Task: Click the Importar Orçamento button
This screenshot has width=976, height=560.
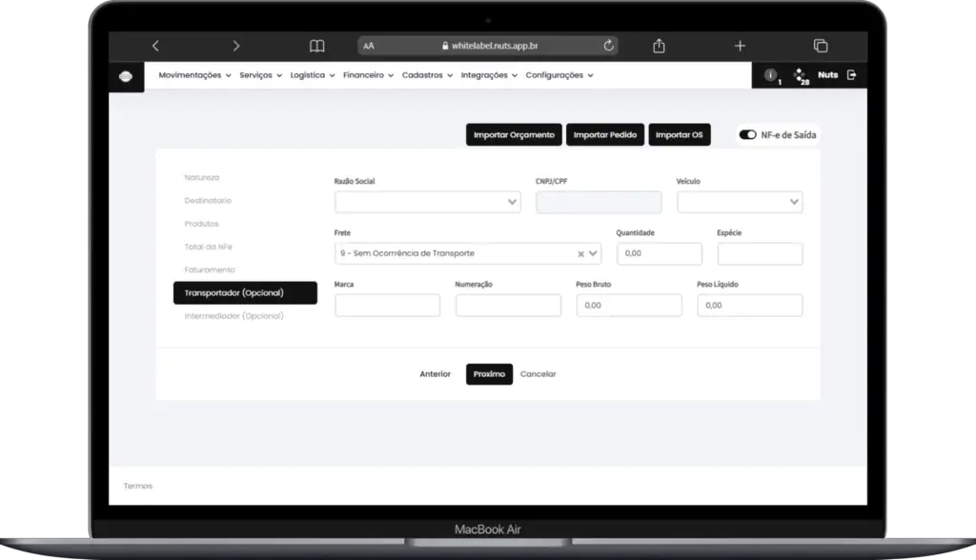Action: tap(514, 135)
